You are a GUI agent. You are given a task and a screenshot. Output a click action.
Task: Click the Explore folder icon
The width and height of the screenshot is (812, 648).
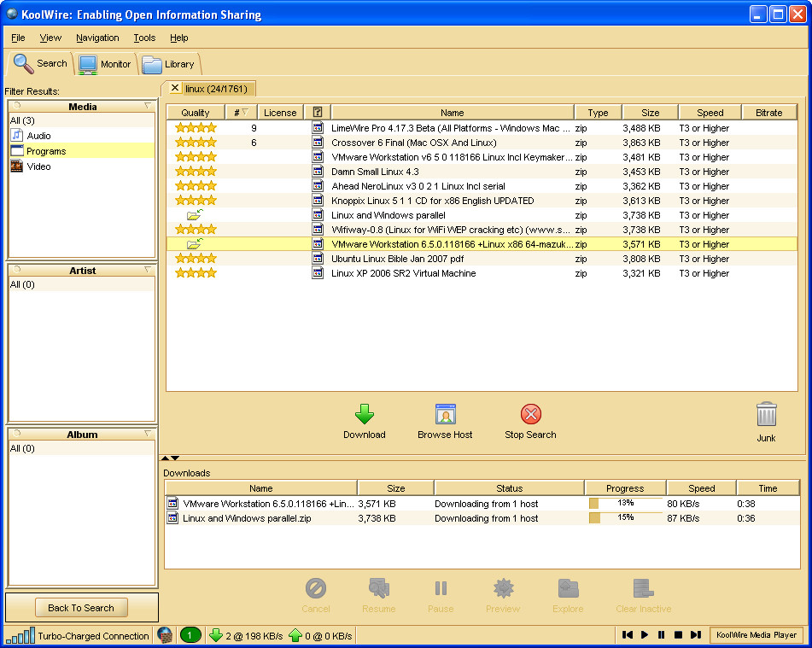(568, 588)
